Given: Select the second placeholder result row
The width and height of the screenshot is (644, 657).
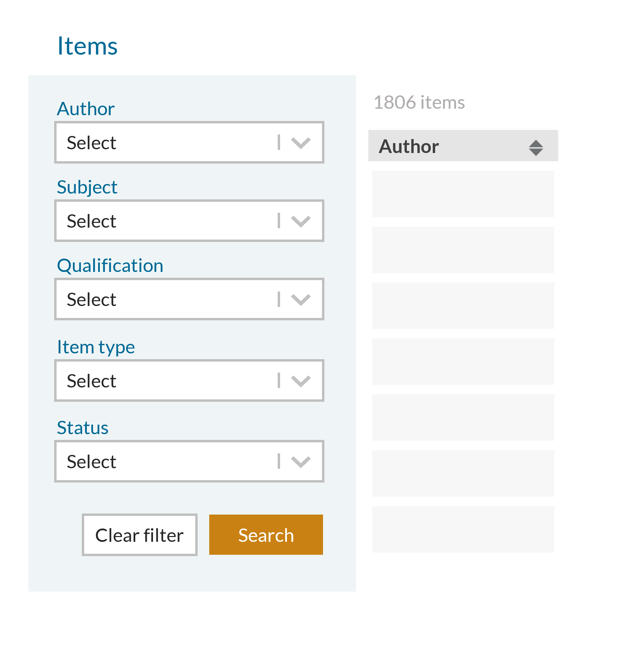Looking at the screenshot, I should click(463, 250).
